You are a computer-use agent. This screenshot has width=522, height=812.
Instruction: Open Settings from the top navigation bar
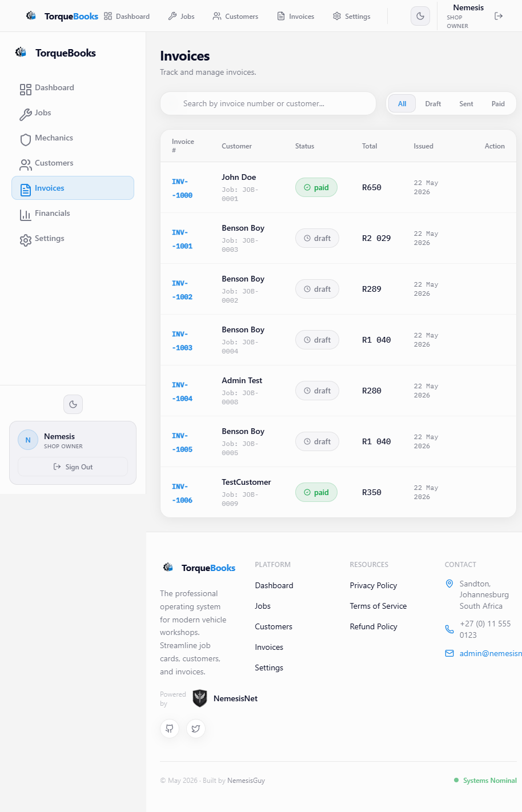pyautogui.click(x=352, y=16)
